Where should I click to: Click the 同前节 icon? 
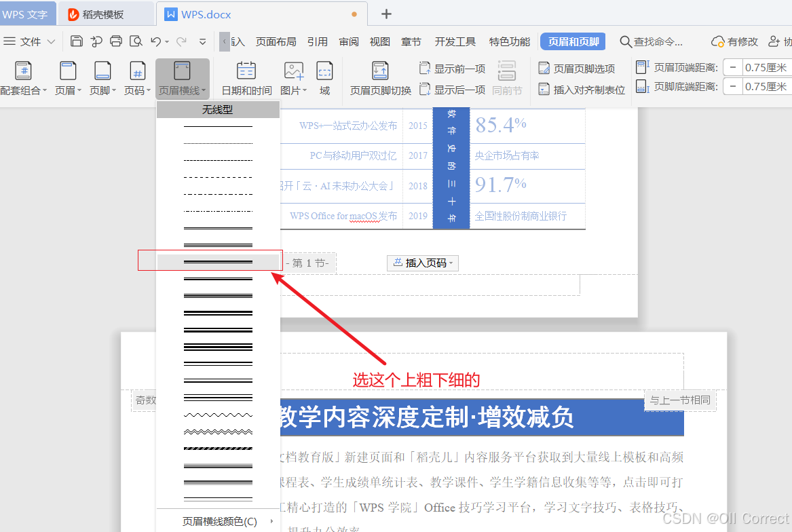pos(506,78)
